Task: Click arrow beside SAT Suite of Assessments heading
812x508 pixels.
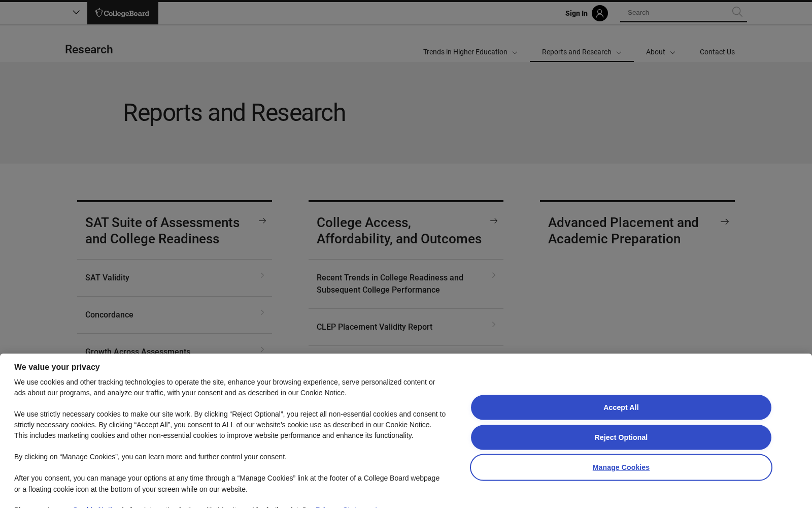Action: click(x=262, y=221)
